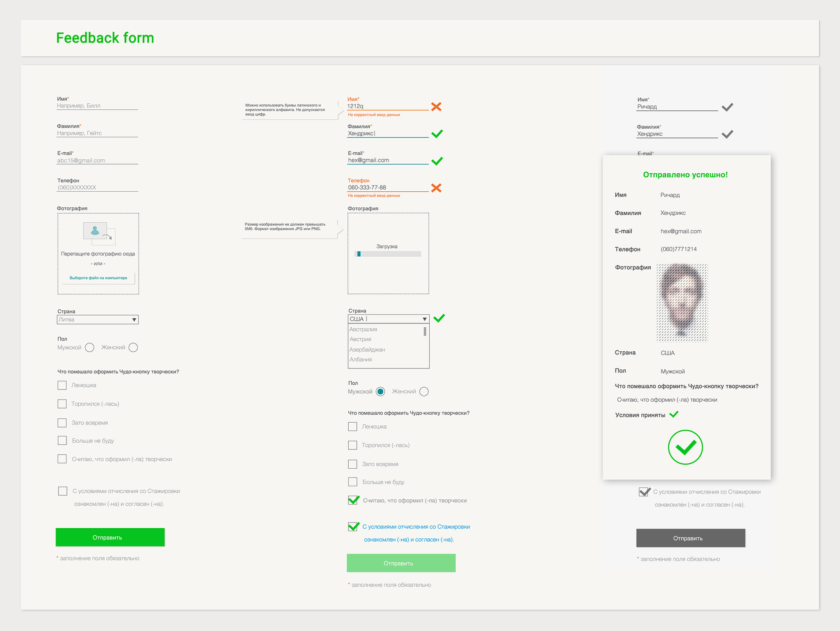Click green checkmark next to hex@gmail.com field

click(x=437, y=161)
